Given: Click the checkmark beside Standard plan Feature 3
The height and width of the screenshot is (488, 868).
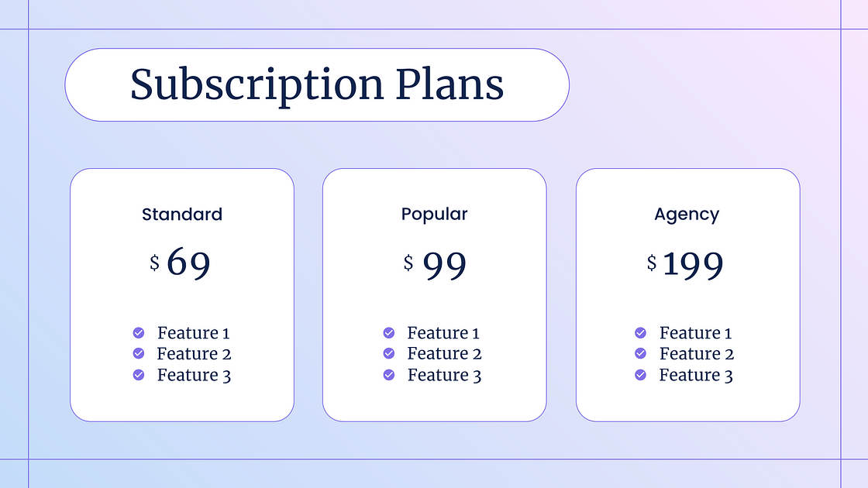Looking at the screenshot, I should coord(139,375).
